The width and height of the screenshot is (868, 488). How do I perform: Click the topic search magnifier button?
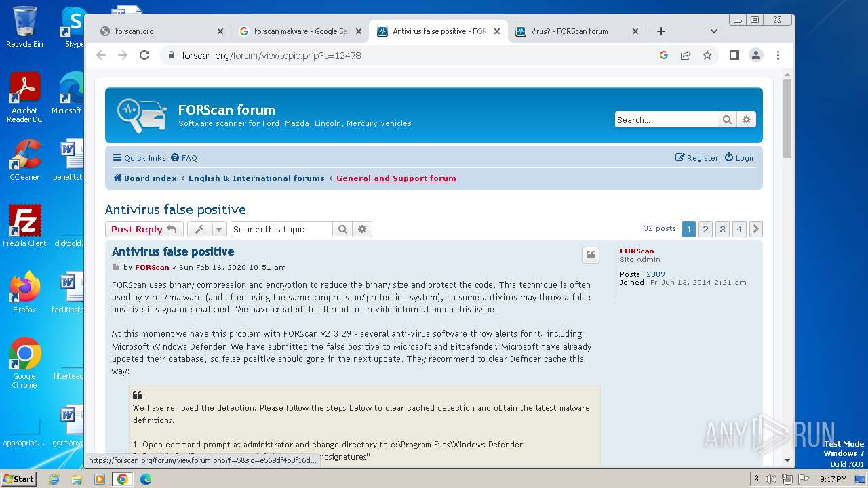tap(342, 229)
